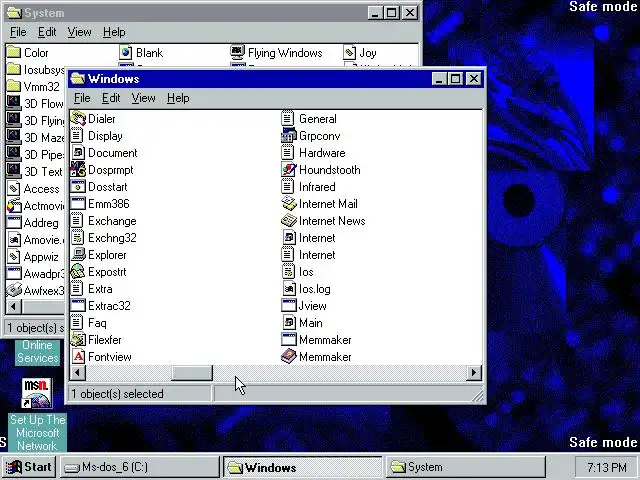Select the Flying Windows screensaver icon

pos(237,52)
